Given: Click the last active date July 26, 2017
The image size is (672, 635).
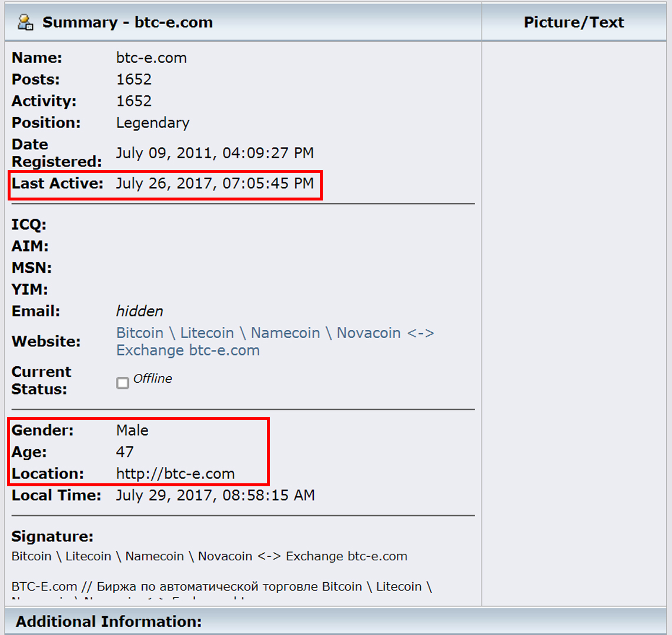Looking at the screenshot, I should (215, 183).
